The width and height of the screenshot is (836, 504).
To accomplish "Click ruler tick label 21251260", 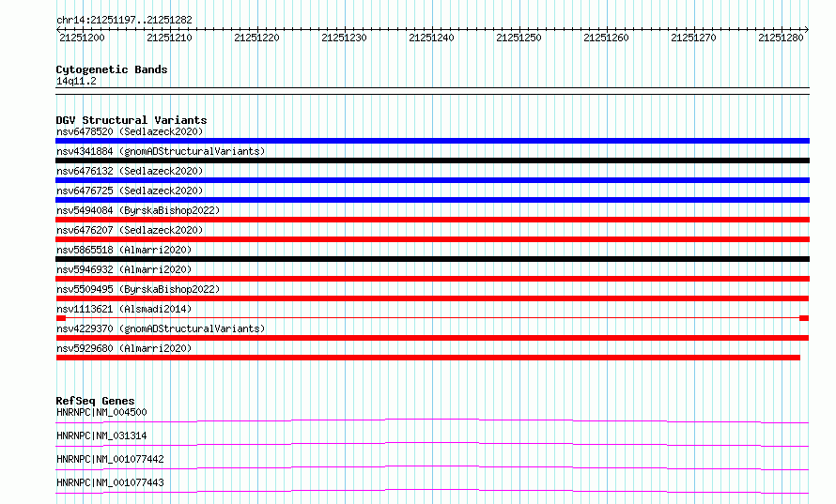I will click(607, 38).
